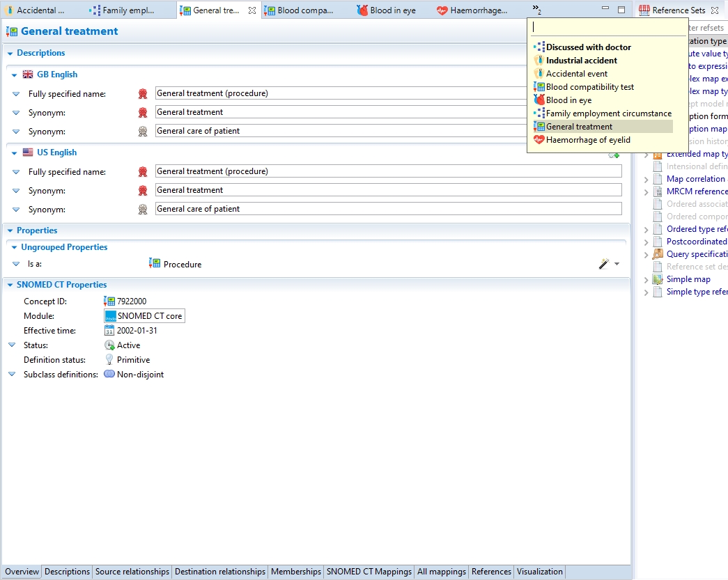This screenshot has width=728, height=580.
Task: Switch to the Source relationships tab
Action: pos(132,572)
